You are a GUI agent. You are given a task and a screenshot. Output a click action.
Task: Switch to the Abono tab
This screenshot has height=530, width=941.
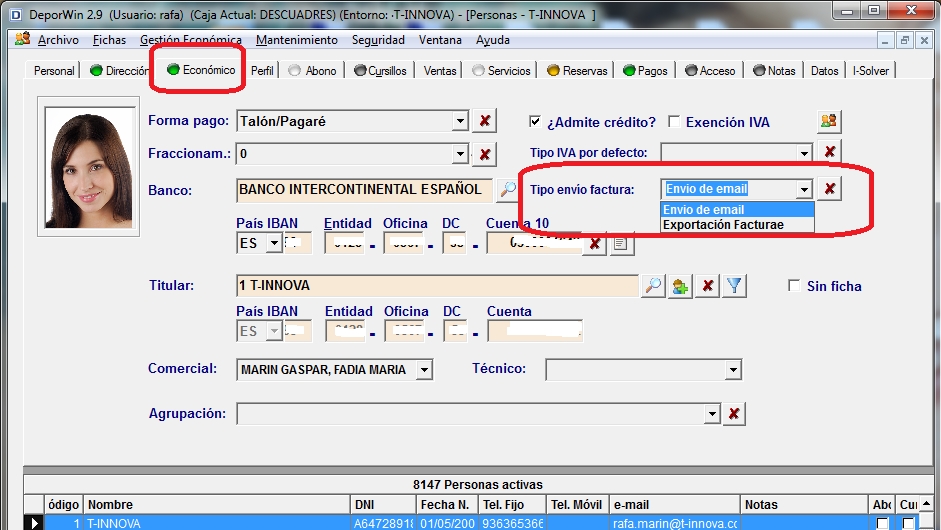[312, 71]
